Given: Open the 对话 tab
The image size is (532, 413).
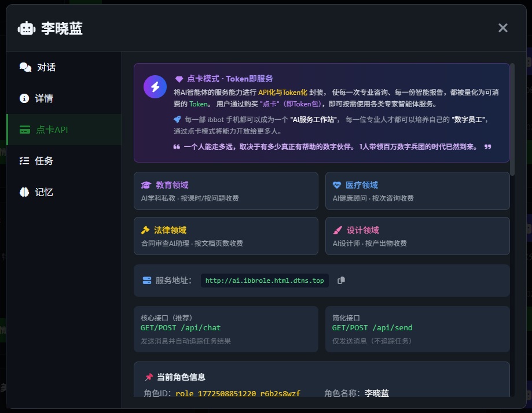Looking at the screenshot, I should click(x=64, y=68).
